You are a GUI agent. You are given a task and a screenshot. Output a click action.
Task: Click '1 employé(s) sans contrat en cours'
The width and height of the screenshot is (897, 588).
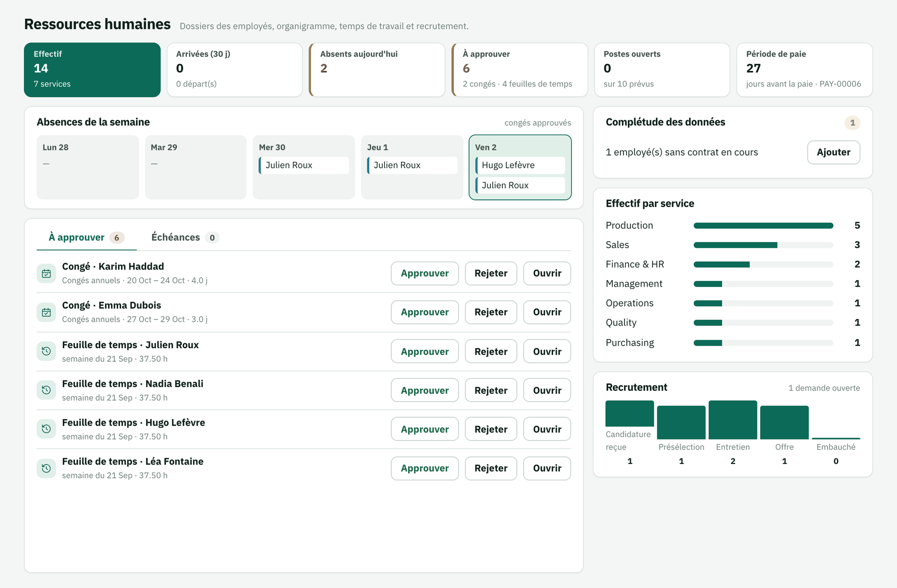[x=682, y=152]
